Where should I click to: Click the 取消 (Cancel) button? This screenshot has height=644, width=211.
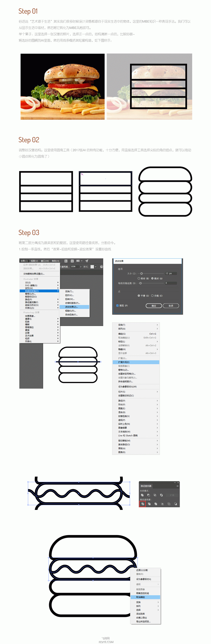[171, 306]
